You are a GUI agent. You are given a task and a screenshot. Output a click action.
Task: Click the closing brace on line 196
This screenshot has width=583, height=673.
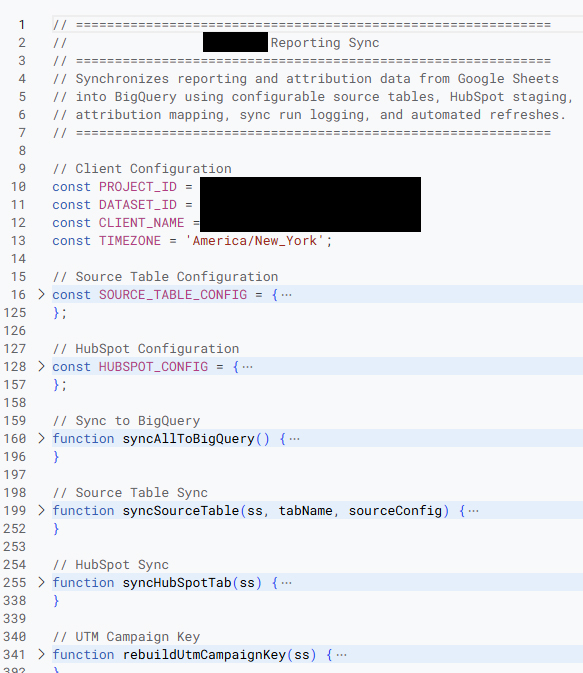click(56, 457)
